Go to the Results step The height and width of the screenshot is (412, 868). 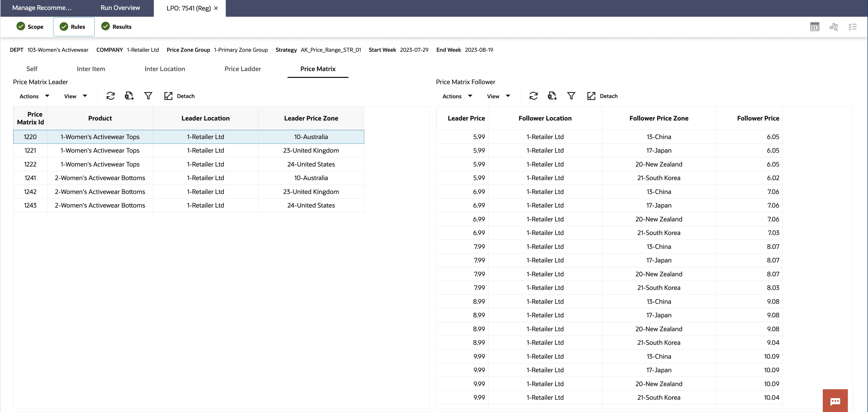tap(117, 27)
